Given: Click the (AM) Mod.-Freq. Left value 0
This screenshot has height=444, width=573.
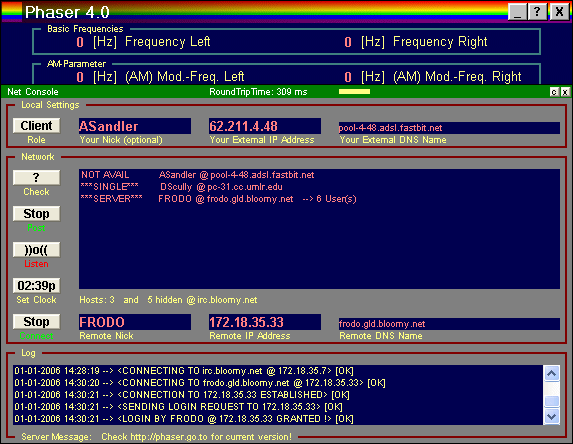Looking at the screenshot, I should point(80,77).
